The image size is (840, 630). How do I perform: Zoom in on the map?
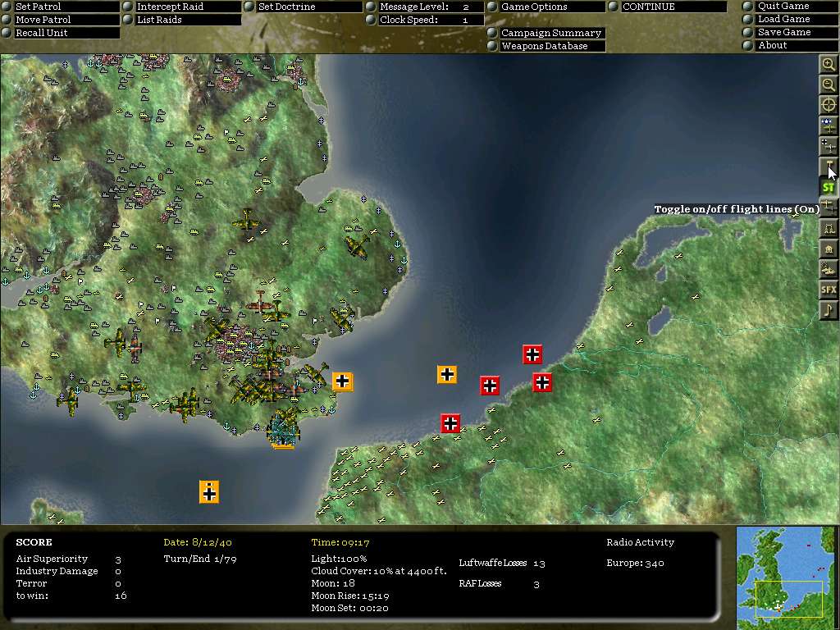(x=829, y=65)
